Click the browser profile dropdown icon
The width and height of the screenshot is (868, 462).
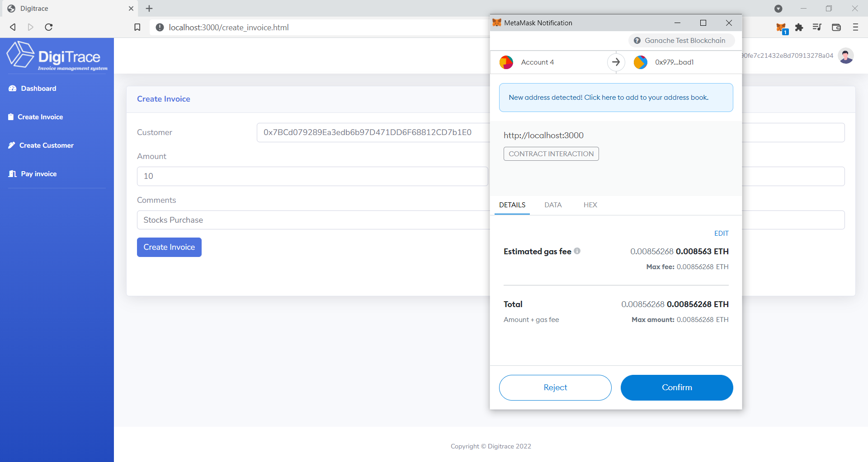[x=778, y=9]
